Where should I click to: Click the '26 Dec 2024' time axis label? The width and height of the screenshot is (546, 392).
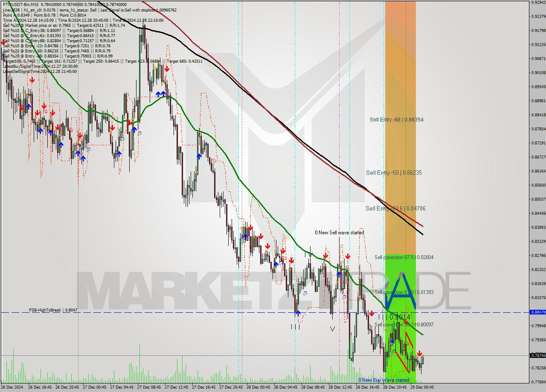12,388
